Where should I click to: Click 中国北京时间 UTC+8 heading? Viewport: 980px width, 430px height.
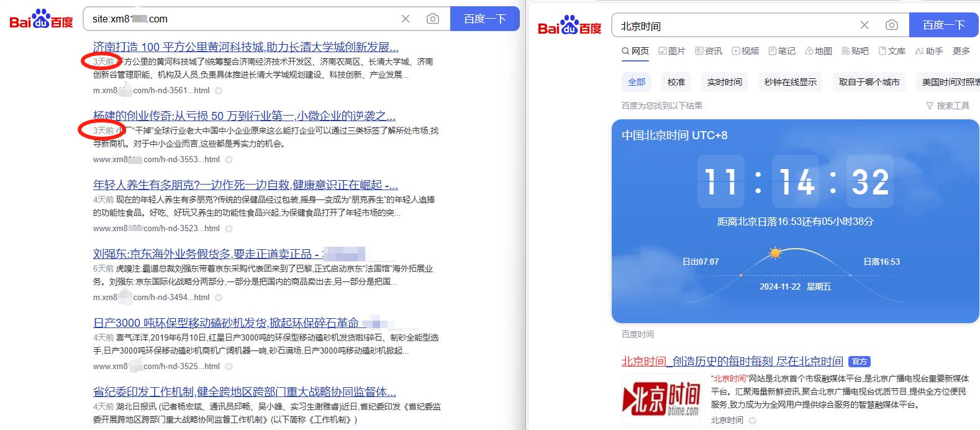point(674,135)
